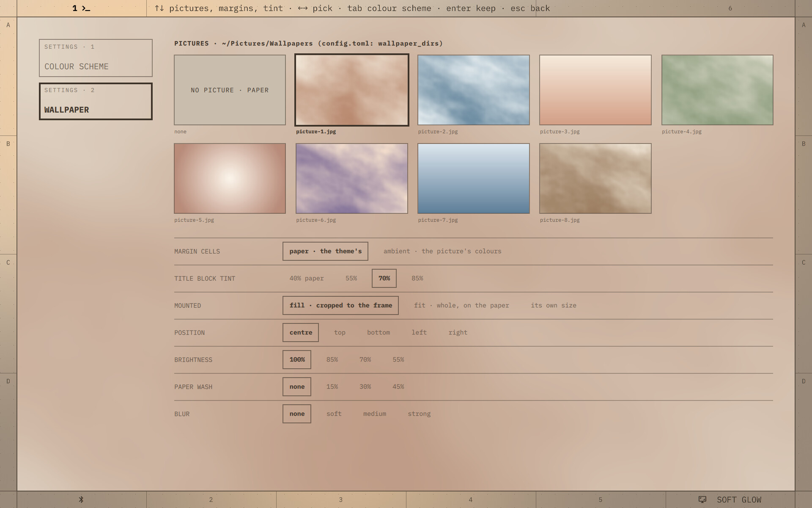
Task: Set position to bottom
Action: (x=379, y=332)
